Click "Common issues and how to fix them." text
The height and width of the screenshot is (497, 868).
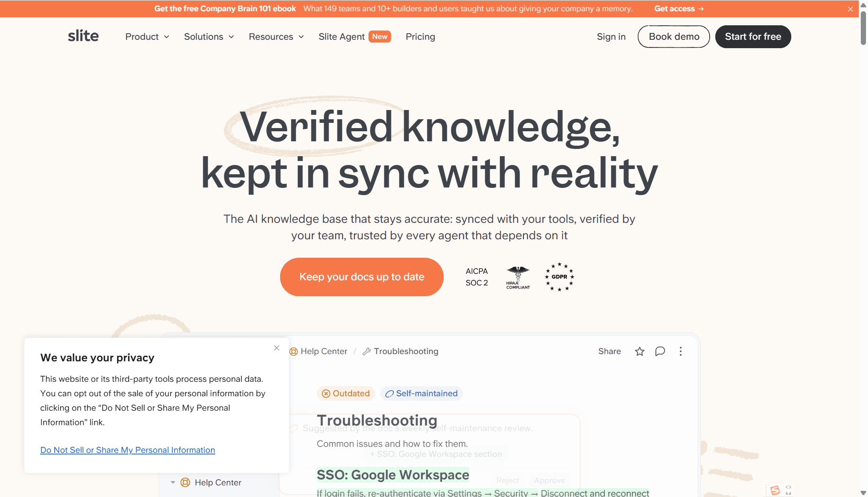392,444
